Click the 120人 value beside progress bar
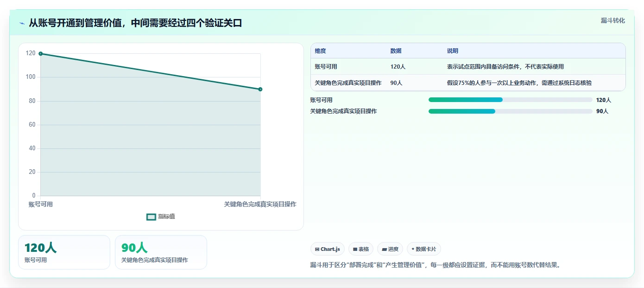Screen dimensions: 644x288 point(603,100)
